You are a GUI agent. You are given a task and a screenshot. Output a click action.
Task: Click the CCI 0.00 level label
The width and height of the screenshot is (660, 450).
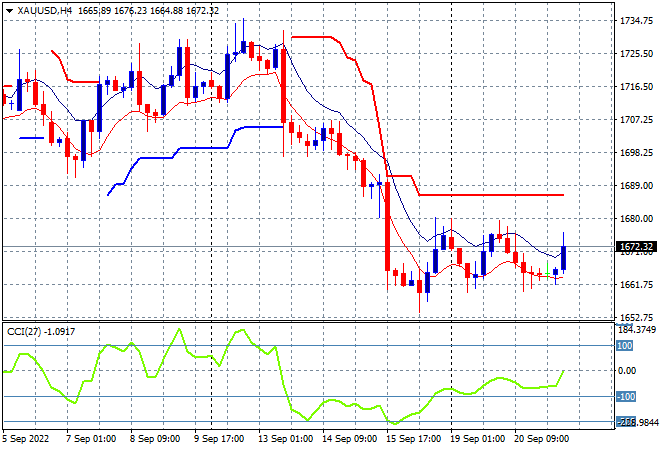point(627,371)
